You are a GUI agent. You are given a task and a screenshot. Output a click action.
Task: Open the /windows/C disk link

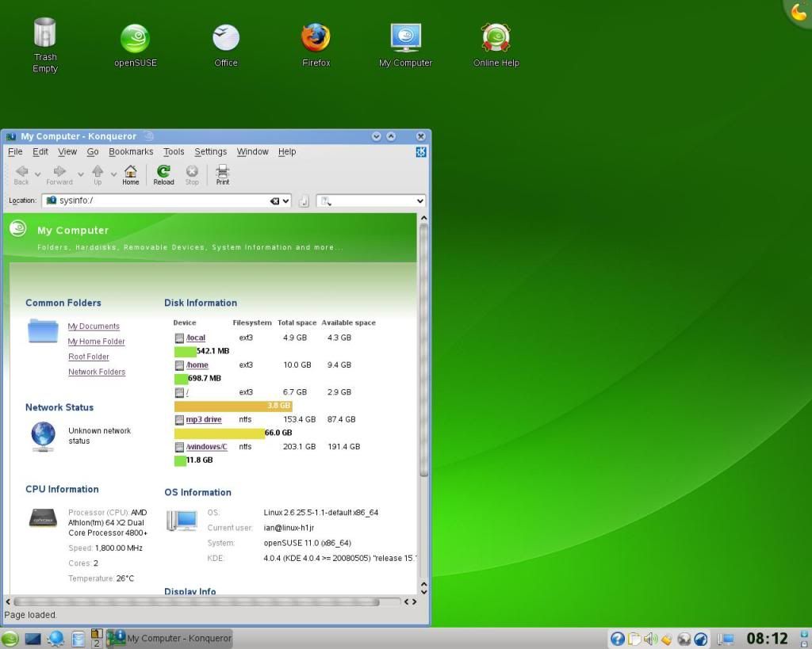tap(207, 447)
